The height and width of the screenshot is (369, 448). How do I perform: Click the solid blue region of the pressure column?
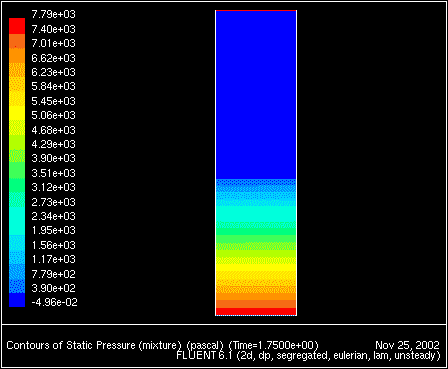(x=256, y=95)
